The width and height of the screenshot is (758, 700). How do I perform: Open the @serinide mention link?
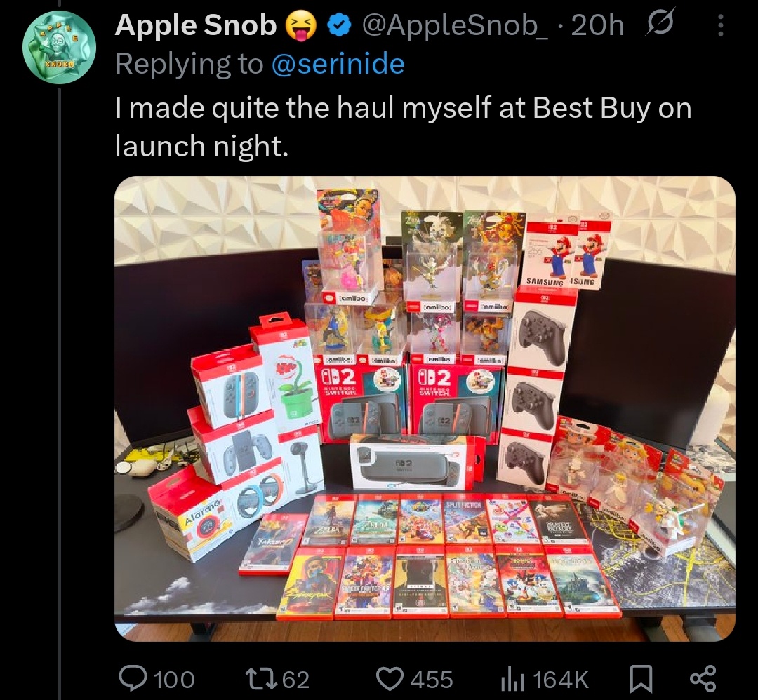(x=338, y=64)
